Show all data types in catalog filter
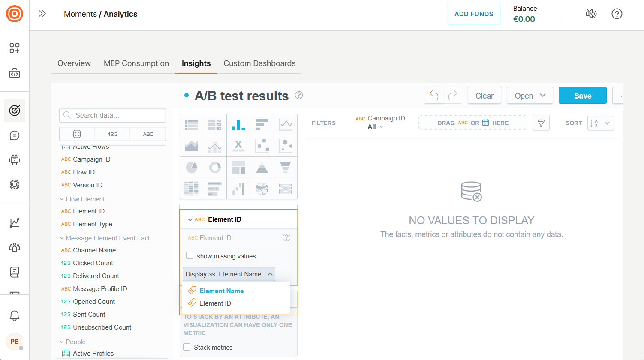644x360 pixels. pyautogui.click(x=77, y=134)
